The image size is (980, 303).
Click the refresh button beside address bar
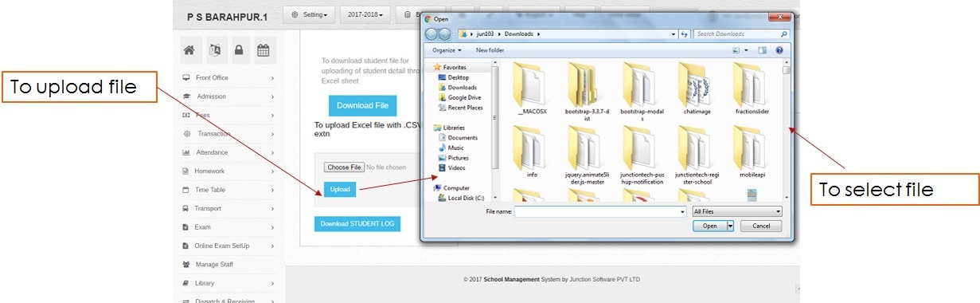click(x=685, y=34)
